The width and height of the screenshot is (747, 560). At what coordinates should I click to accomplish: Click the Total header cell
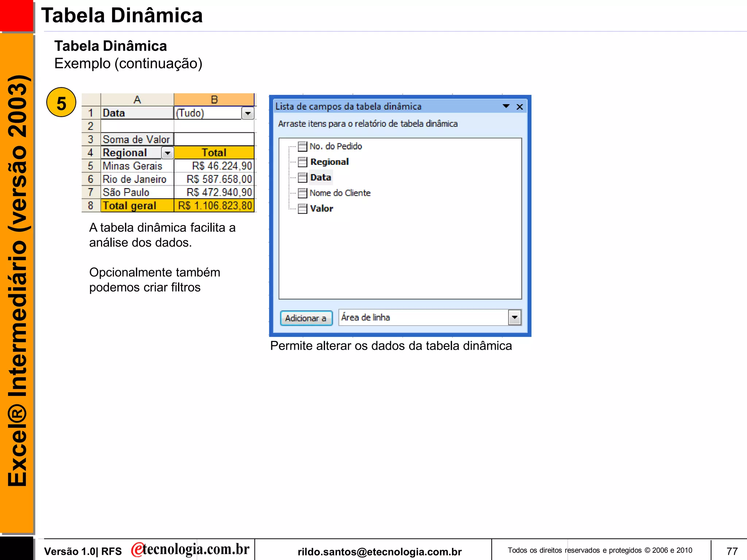[x=214, y=153]
